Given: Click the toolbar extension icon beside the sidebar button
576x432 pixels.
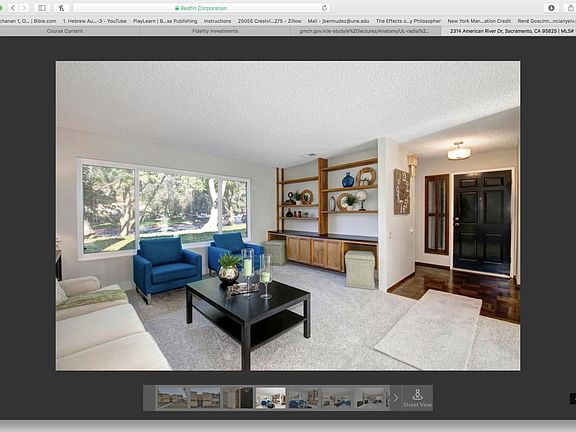Looking at the screenshot, I should coord(61,8).
